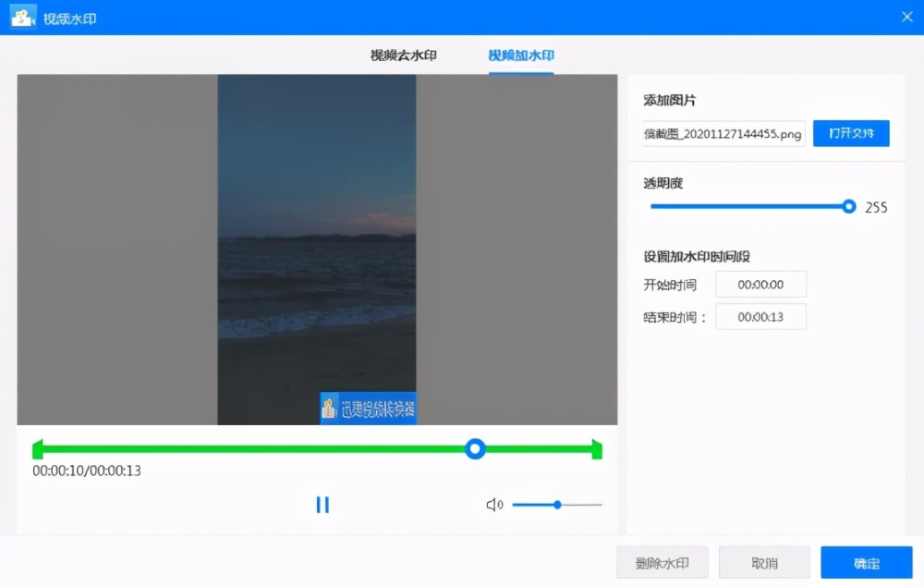Close the 视频水印 window
924x587 pixels.
point(906,16)
